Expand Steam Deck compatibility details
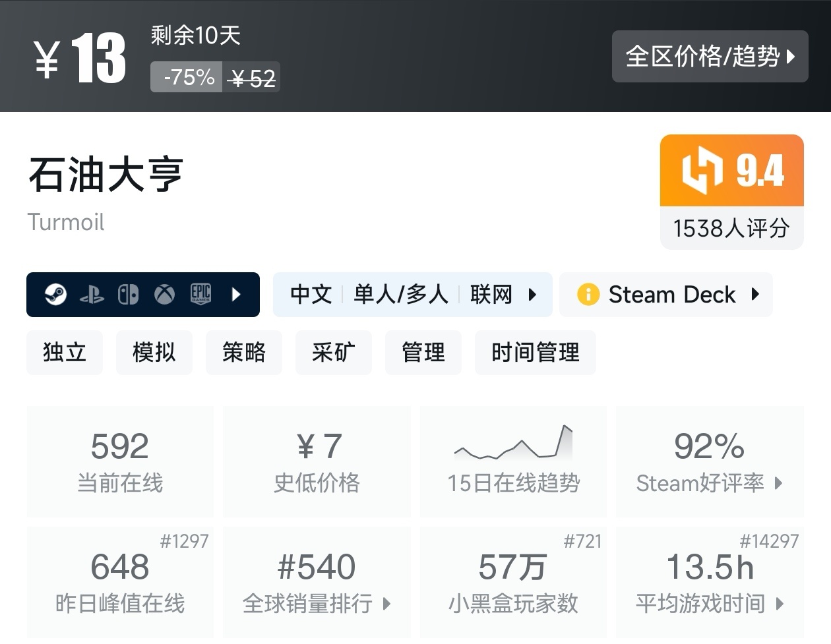 754,295
